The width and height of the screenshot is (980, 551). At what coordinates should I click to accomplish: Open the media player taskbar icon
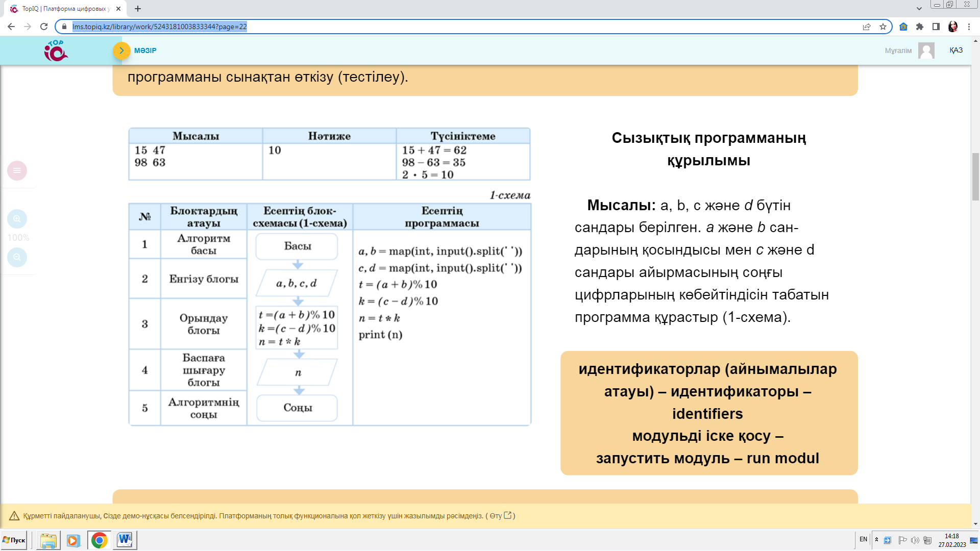coord(73,540)
